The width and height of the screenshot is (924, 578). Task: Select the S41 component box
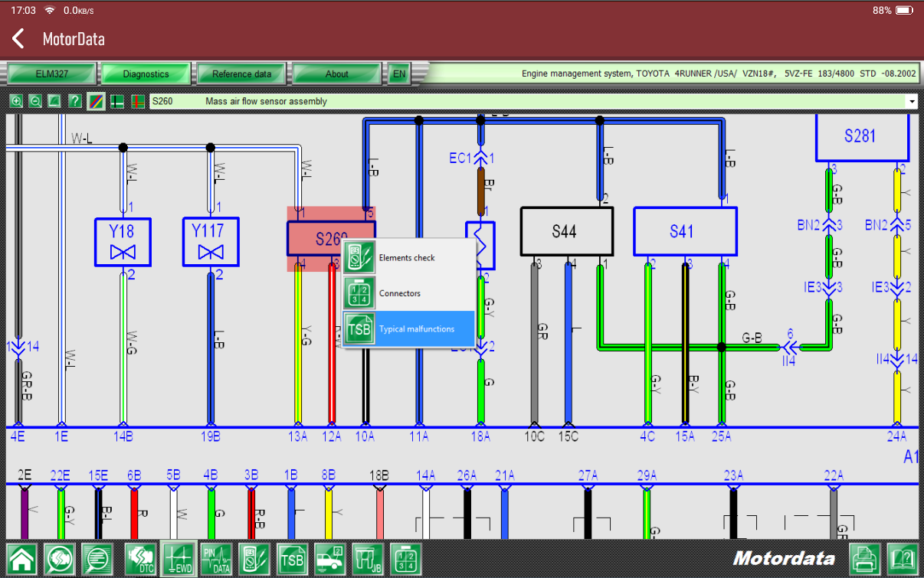[685, 231]
